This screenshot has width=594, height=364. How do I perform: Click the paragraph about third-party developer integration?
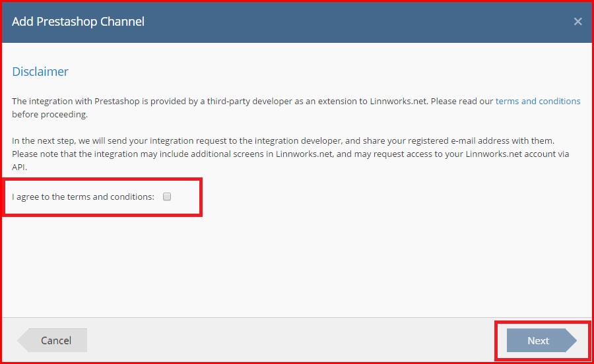pyautogui.click(x=296, y=108)
